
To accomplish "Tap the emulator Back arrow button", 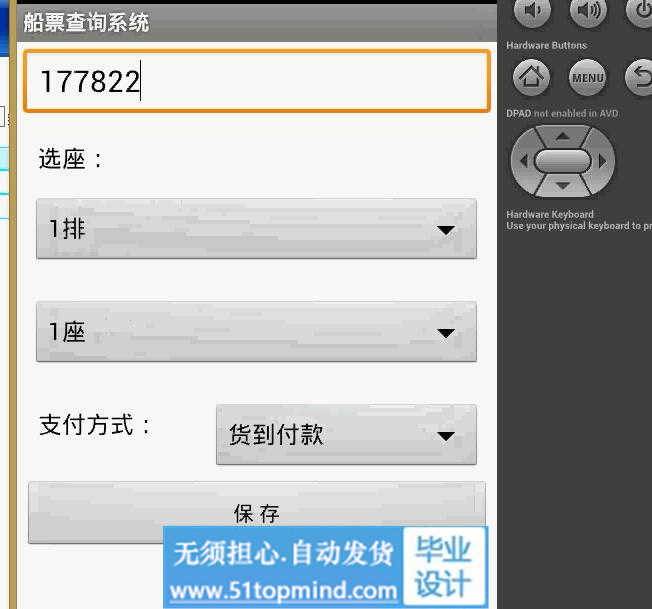I will tap(640, 77).
